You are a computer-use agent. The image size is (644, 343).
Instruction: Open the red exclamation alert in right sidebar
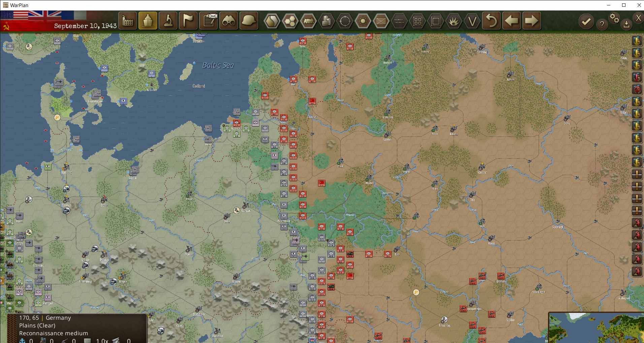(x=637, y=77)
